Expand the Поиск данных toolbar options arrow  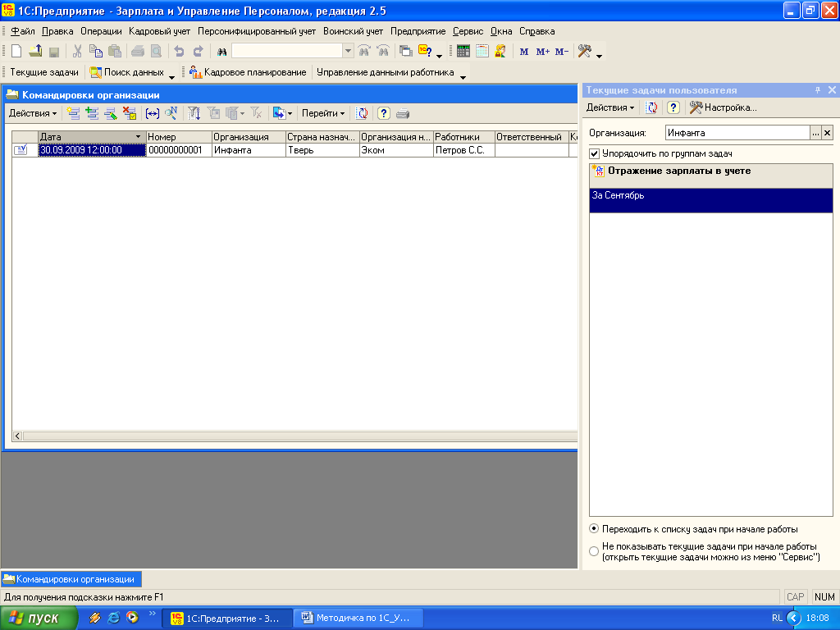click(x=171, y=76)
